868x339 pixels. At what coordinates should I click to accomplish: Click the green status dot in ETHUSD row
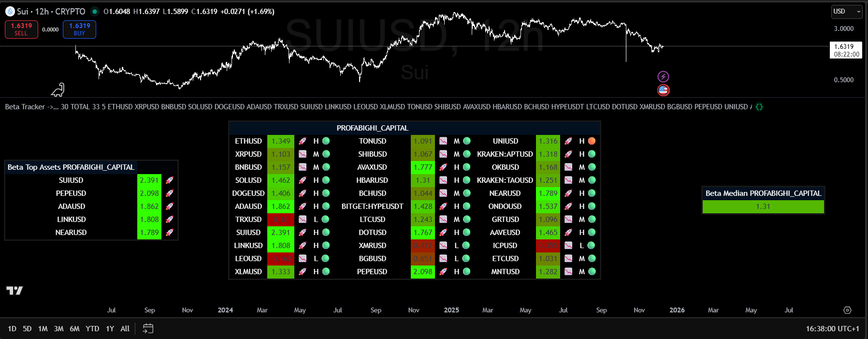click(x=326, y=141)
